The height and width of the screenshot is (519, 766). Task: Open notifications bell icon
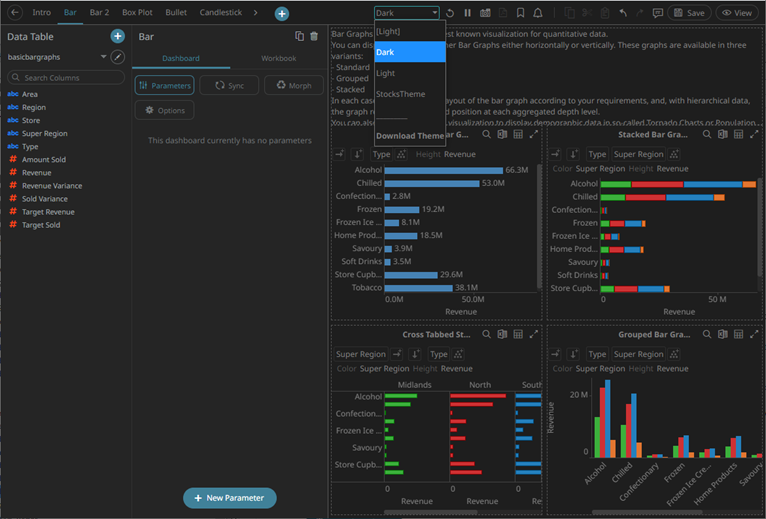[539, 13]
